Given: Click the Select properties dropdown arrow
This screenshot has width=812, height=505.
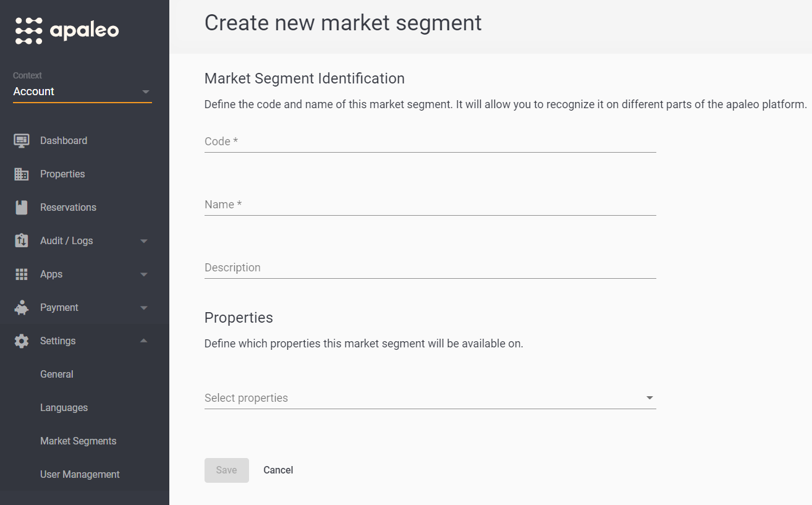Looking at the screenshot, I should [649, 398].
